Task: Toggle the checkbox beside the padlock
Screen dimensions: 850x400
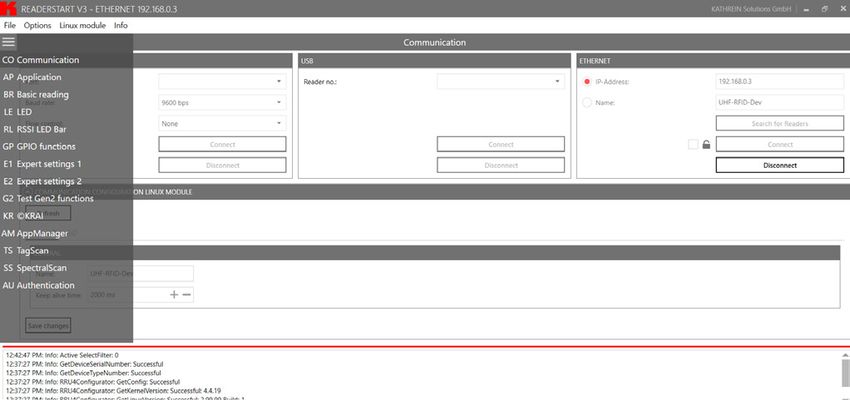Action: click(x=693, y=145)
